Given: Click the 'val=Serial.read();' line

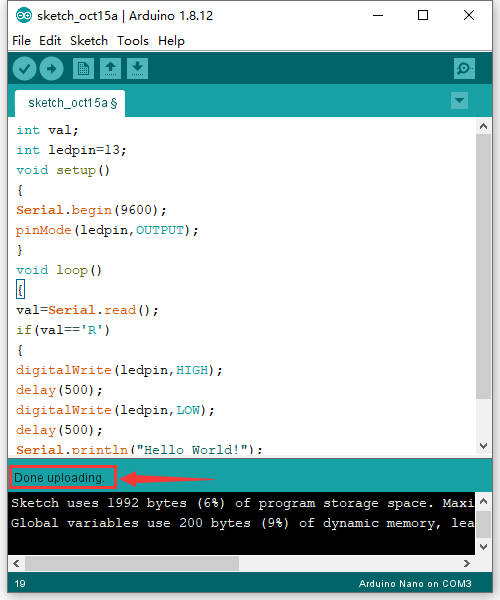Looking at the screenshot, I should (x=87, y=310).
